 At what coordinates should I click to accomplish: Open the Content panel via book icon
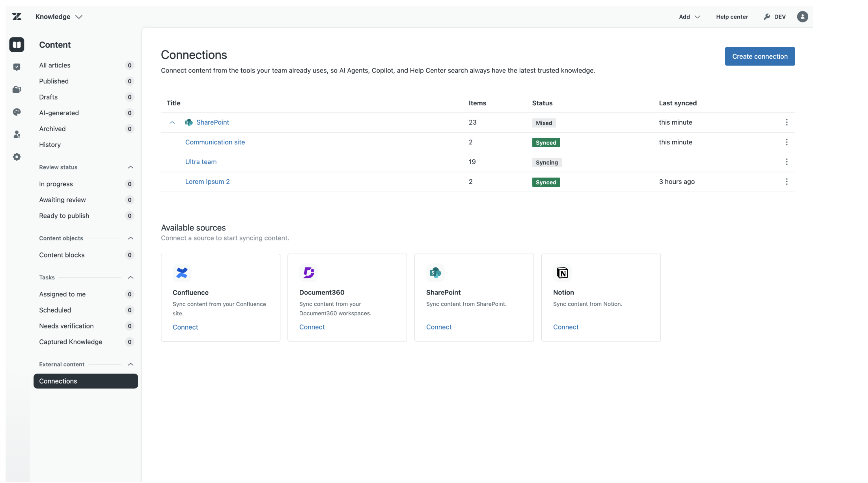17,44
